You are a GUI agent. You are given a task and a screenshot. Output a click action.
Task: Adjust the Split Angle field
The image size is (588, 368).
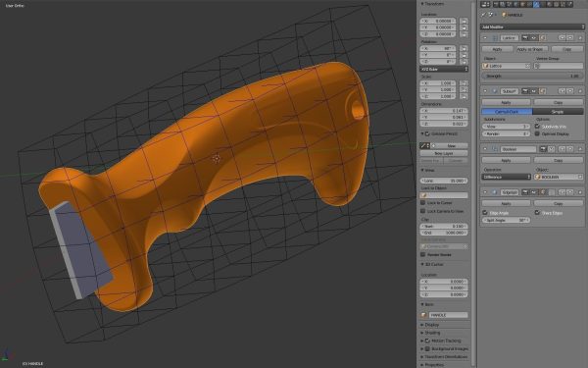click(506, 220)
